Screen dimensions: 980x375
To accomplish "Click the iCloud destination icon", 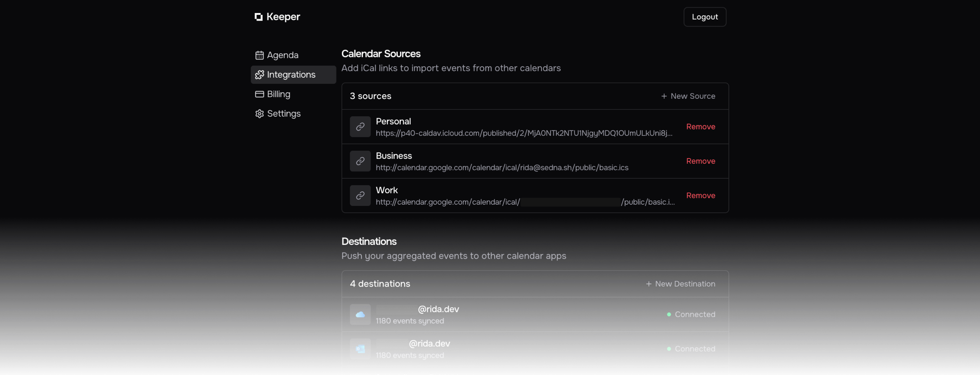I will [x=360, y=315].
